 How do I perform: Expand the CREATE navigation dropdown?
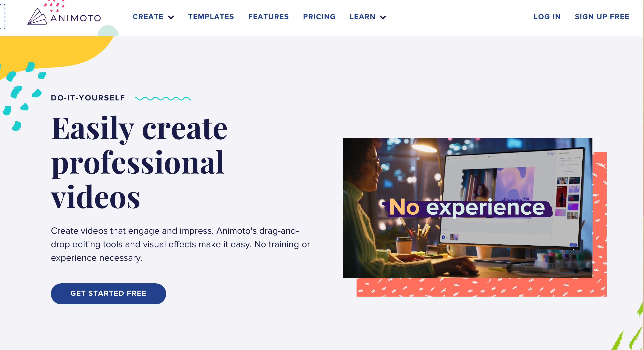153,17
